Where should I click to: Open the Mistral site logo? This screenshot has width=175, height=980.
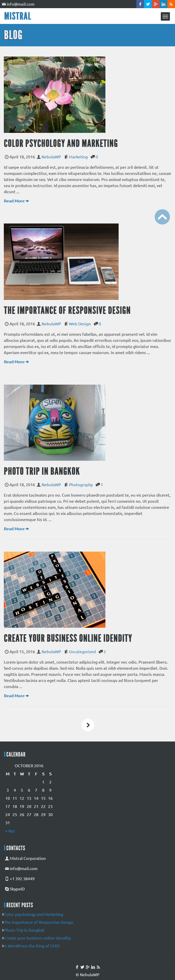pos(18,16)
